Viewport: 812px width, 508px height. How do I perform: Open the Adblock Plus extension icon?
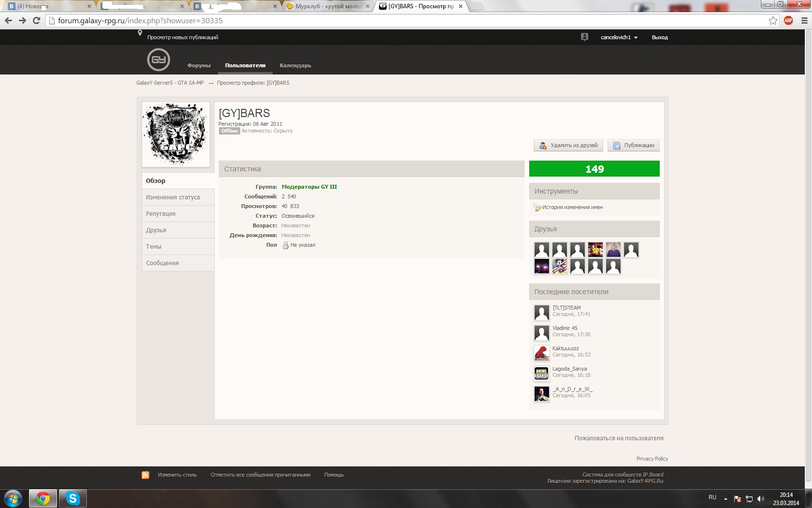(x=788, y=20)
